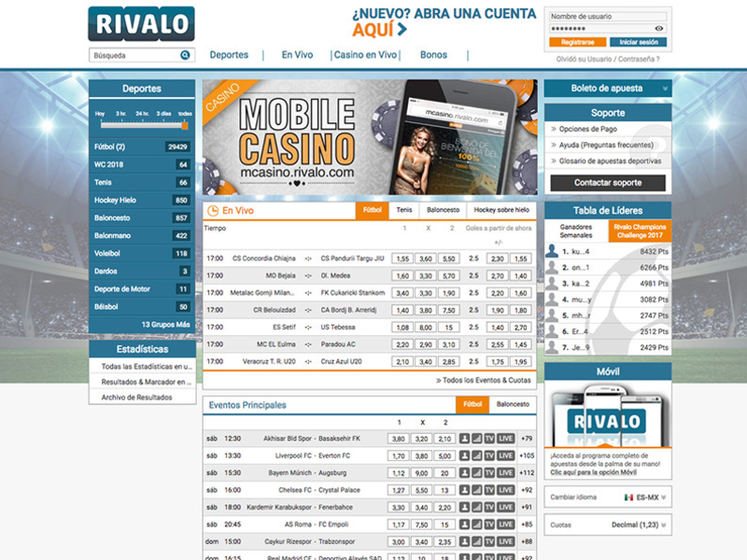Switch to Tenis tab in En Vivo
Image resolution: width=747 pixels, height=560 pixels.
(x=404, y=210)
